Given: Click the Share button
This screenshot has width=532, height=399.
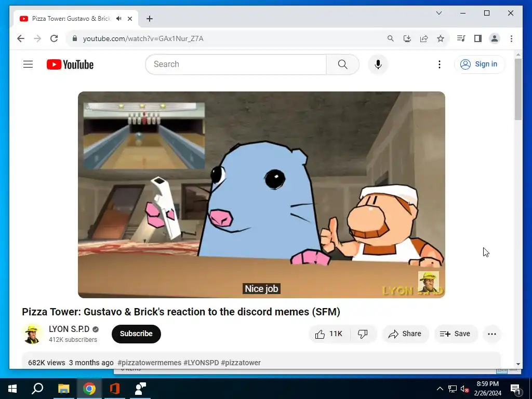Looking at the screenshot, I should tap(405, 334).
